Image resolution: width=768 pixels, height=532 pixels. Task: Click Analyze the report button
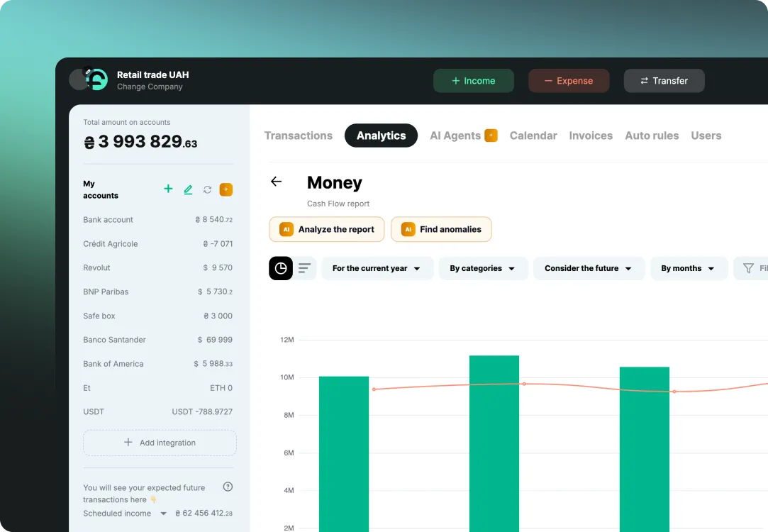[x=327, y=229]
